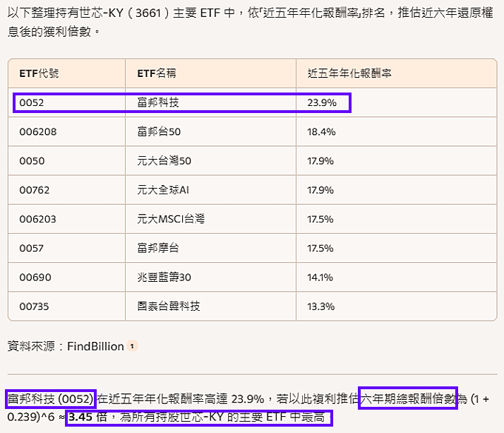
Task: Select the 18.4% return cell
Action: (396, 131)
